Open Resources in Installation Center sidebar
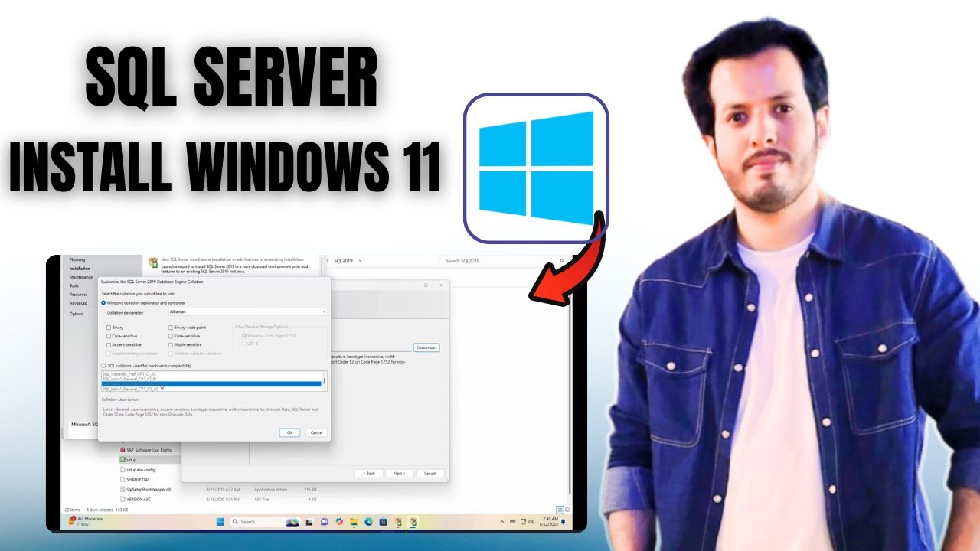This screenshot has width=980, height=551. click(x=78, y=295)
